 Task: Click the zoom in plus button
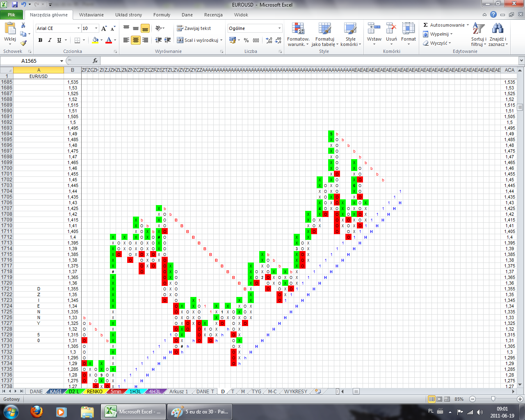point(520,399)
